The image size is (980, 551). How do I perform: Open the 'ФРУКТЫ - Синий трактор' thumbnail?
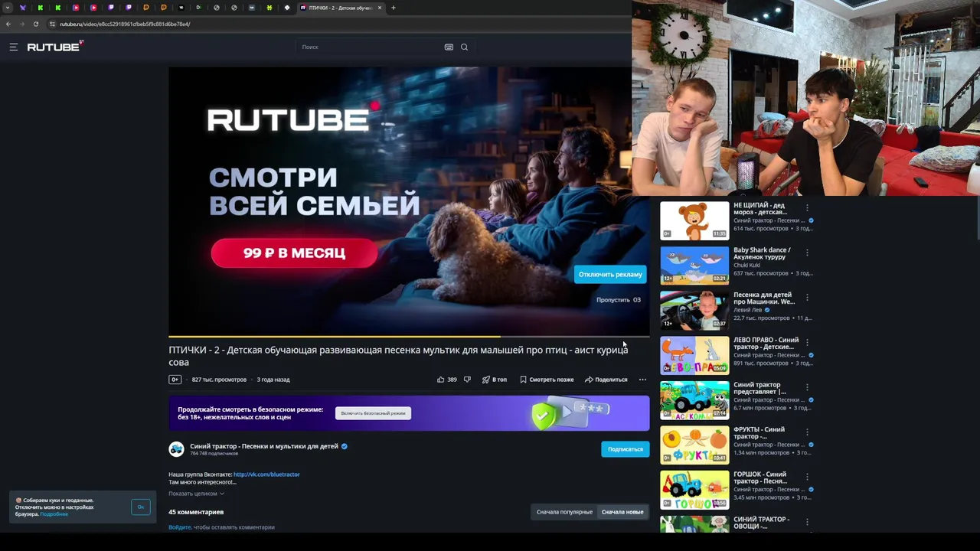(x=694, y=445)
